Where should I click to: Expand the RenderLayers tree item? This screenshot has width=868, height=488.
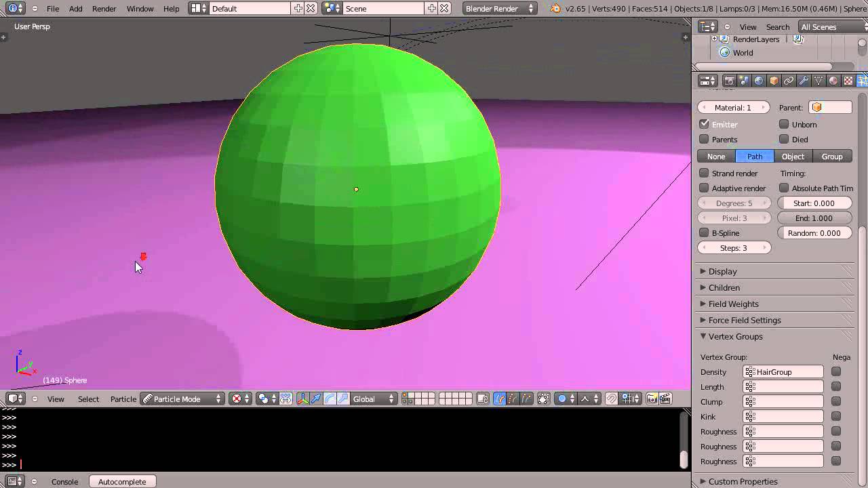(x=714, y=39)
